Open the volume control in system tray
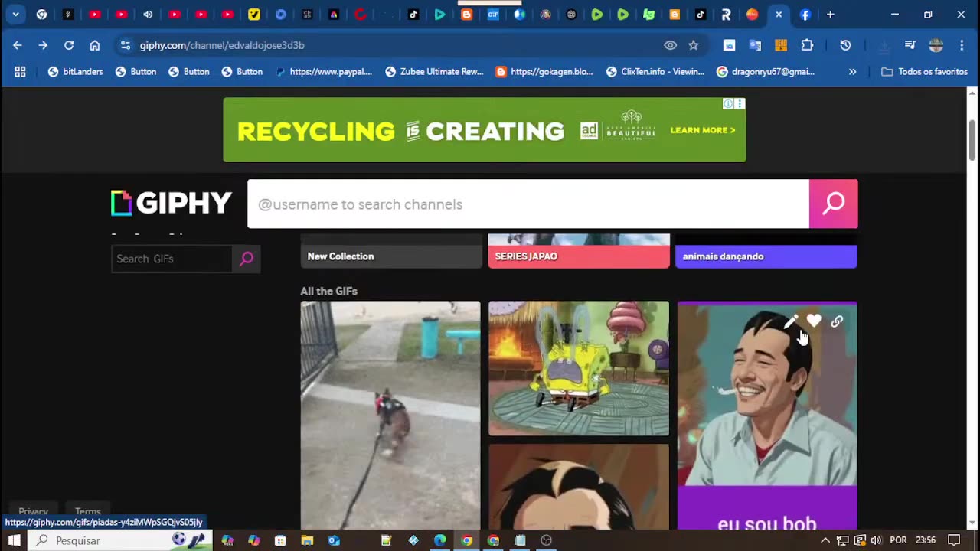 pyautogui.click(x=876, y=540)
